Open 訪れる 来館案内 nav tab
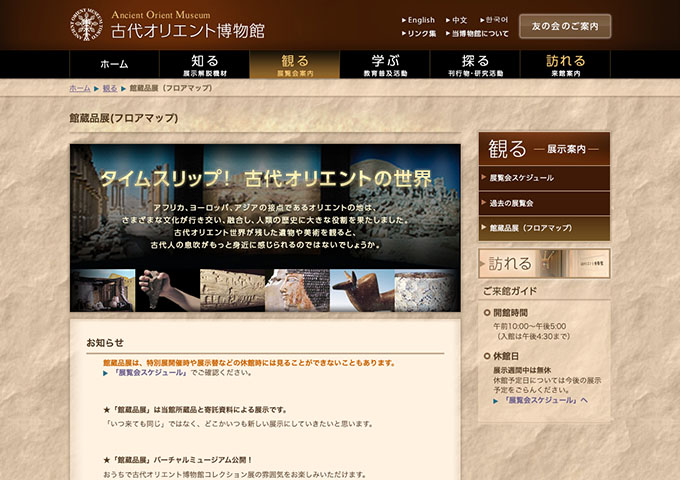The image size is (680, 480). (x=566, y=64)
